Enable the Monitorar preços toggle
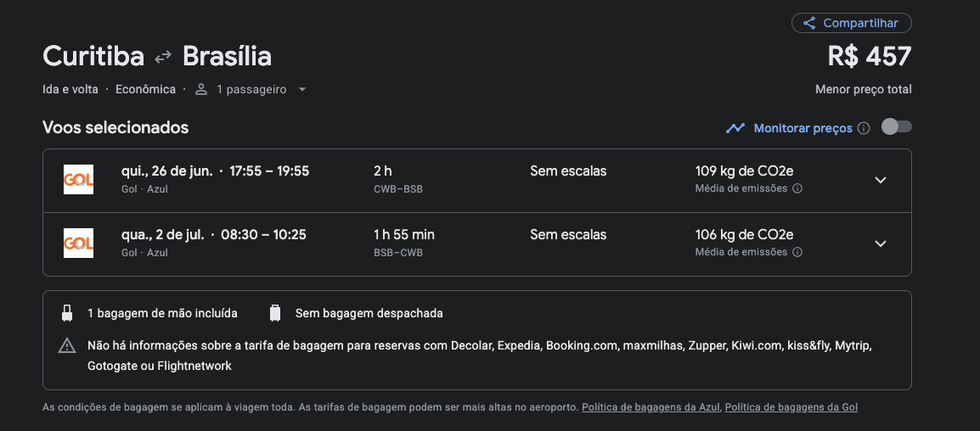Image resolution: width=980 pixels, height=431 pixels. [x=896, y=127]
